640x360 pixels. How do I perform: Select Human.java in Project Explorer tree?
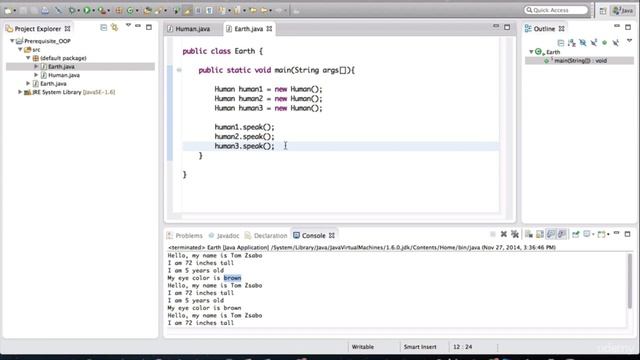pyautogui.click(x=60, y=75)
